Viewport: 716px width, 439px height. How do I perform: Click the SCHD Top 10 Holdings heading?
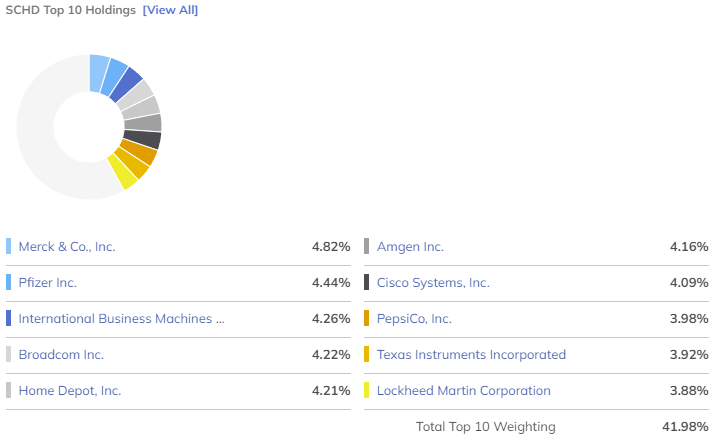coord(71,10)
